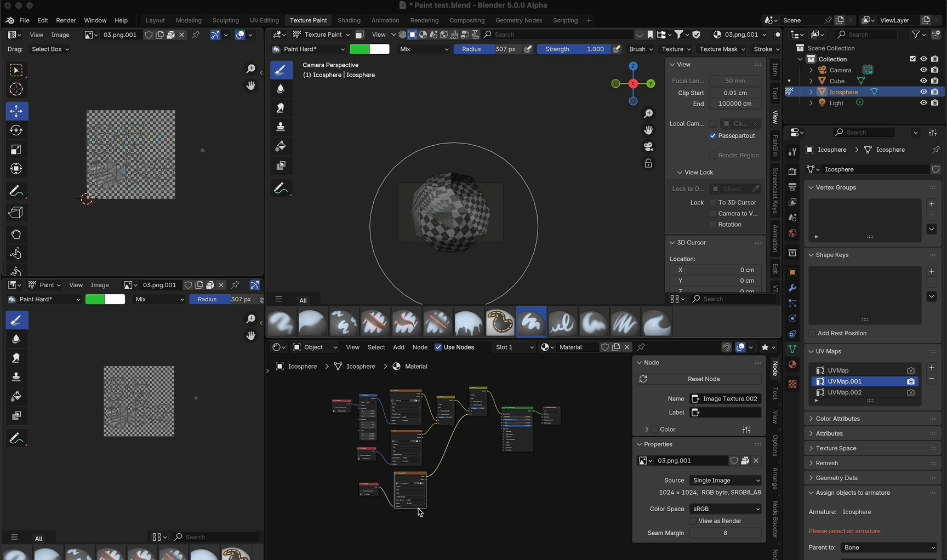Enable View as Render checkbox
947x560 pixels.
(x=693, y=521)
